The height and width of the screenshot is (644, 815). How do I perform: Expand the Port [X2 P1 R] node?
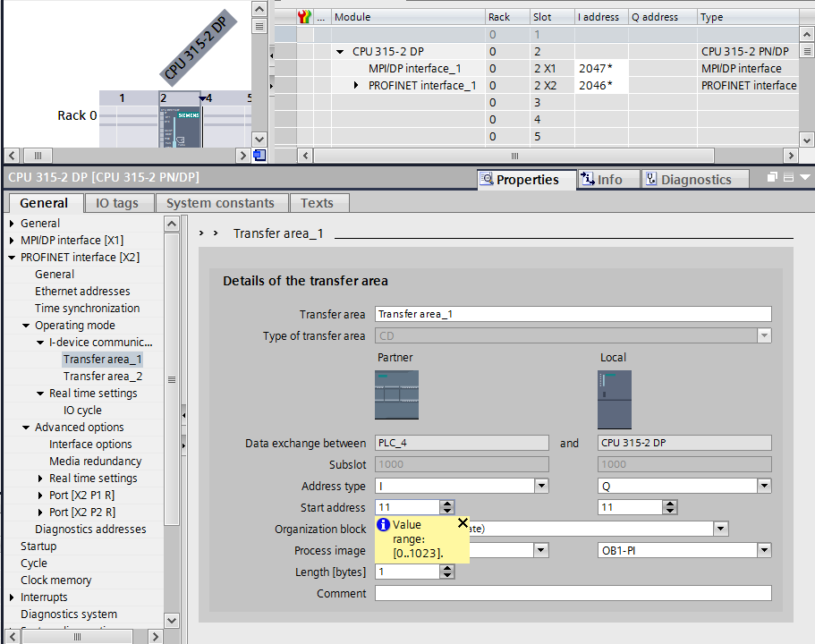pyautogui.click(x=40, y=496)
